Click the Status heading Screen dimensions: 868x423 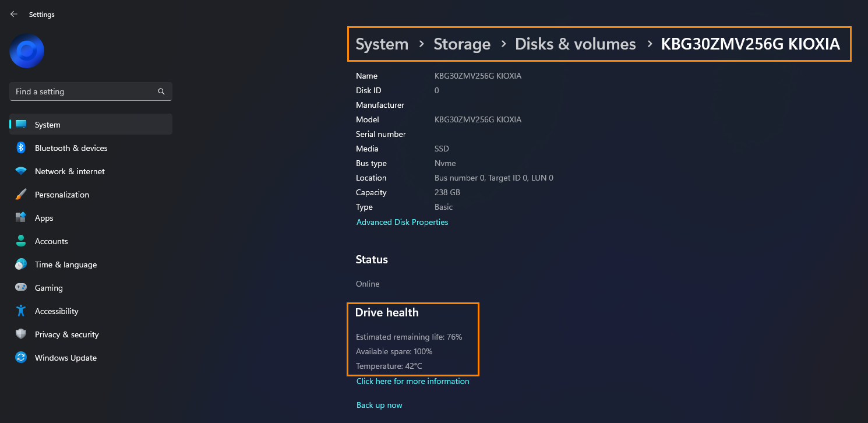click(372, 259)
